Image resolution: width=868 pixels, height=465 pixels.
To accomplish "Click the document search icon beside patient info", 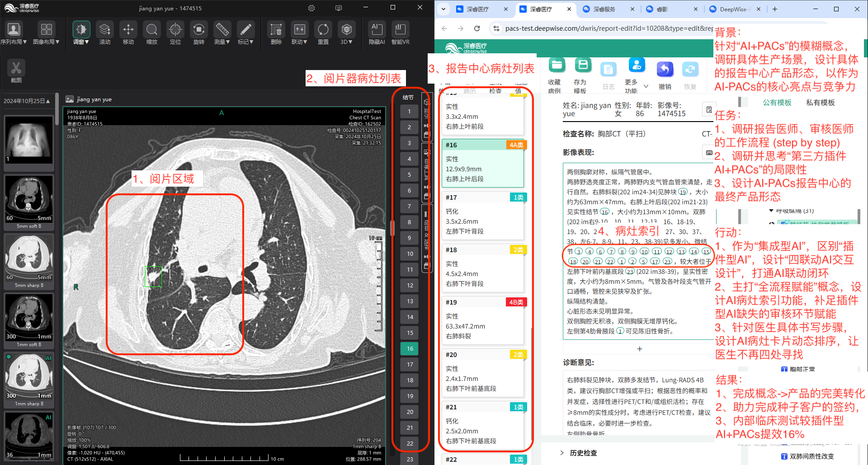I will click(708, 110).
